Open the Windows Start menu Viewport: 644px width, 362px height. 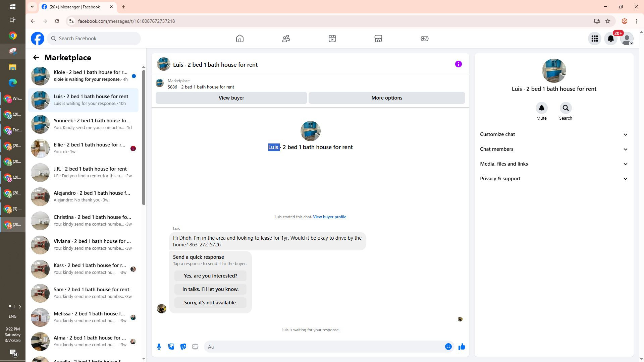[12, 7]
